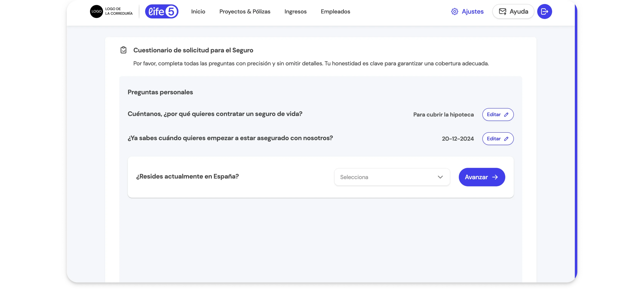
Task: Click the '¿Resides actualmente en España?' question
Action: click(x=187, y=176)
